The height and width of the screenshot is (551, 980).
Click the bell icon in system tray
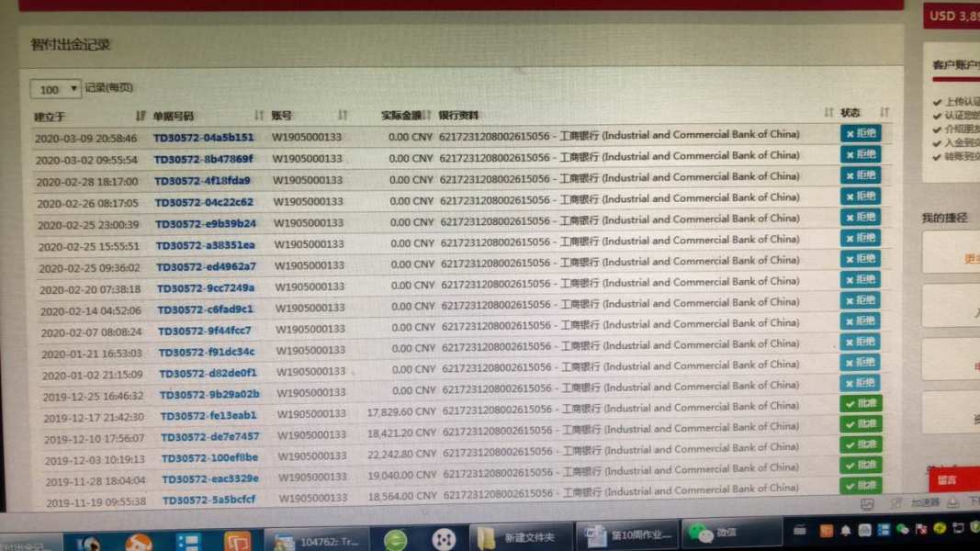click(845, 531)
